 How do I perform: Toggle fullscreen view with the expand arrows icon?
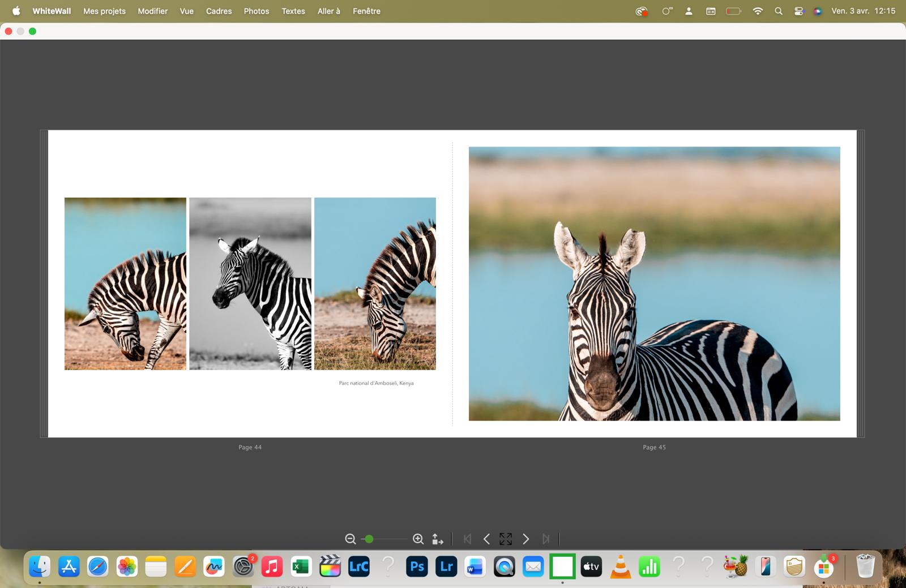click(506, 539)
